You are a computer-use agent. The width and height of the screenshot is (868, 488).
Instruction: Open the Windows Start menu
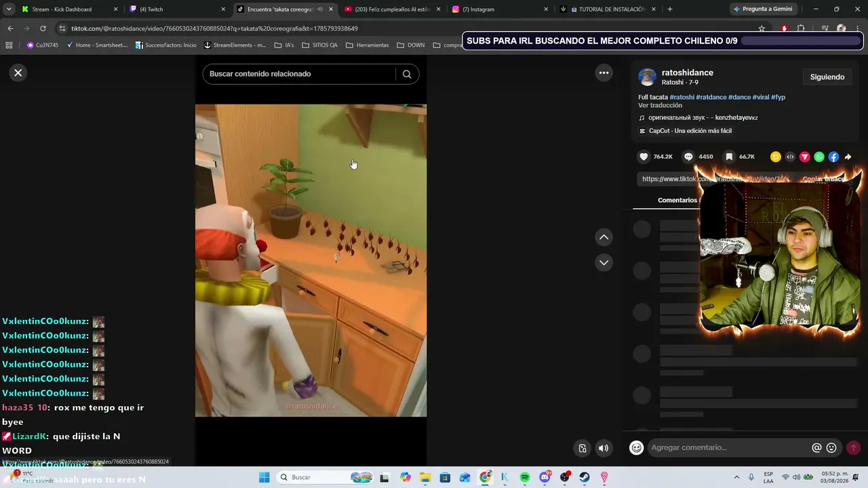[x=264, y=477]
